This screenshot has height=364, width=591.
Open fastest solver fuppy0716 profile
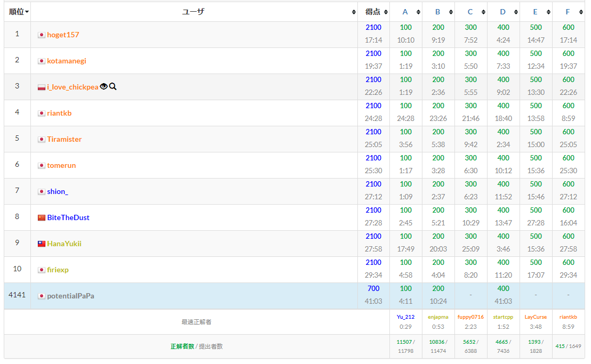[470, 317]
